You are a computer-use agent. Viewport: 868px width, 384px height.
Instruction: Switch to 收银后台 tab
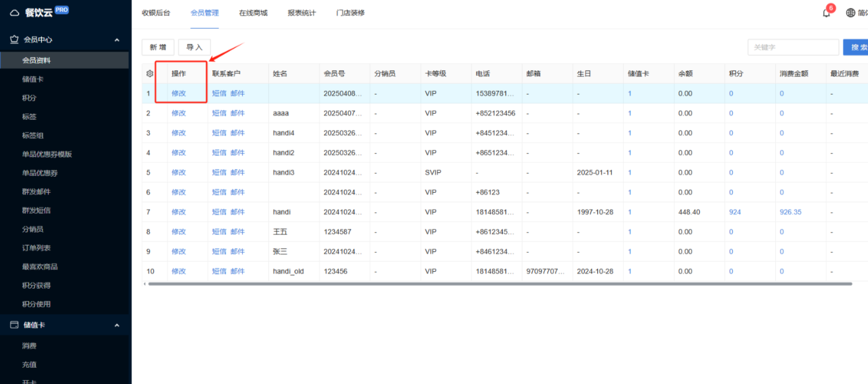click(156, 13)
